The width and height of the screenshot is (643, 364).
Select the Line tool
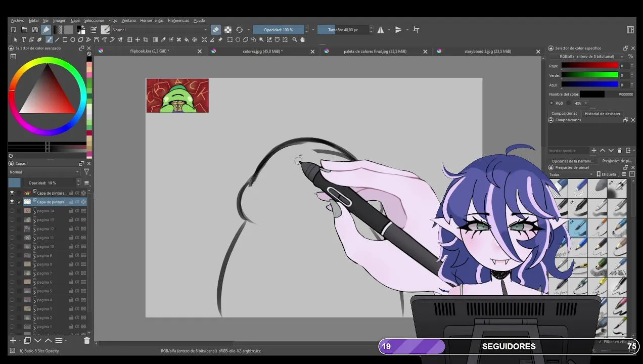click(57, 39)
